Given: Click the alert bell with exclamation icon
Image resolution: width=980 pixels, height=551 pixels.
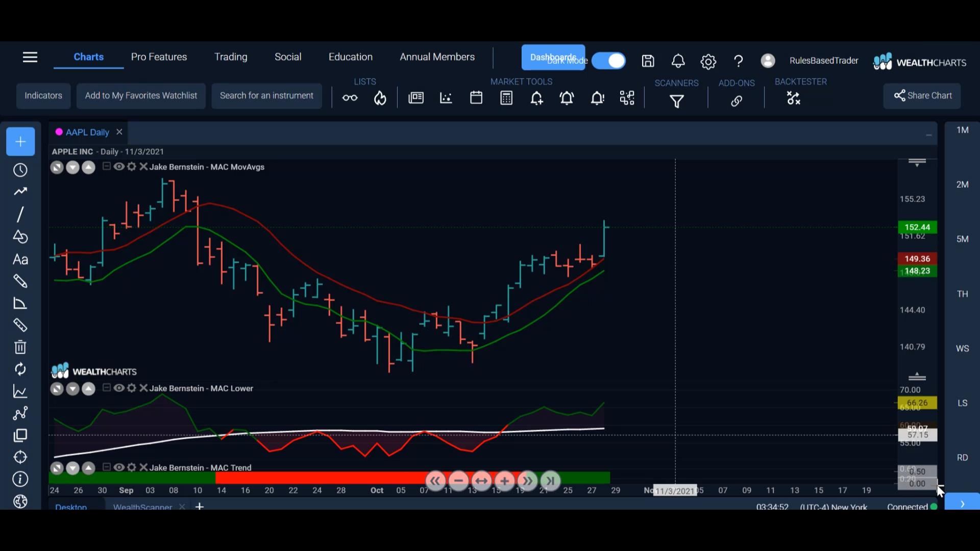Looking at the screenshot, I should click(597, 98).
